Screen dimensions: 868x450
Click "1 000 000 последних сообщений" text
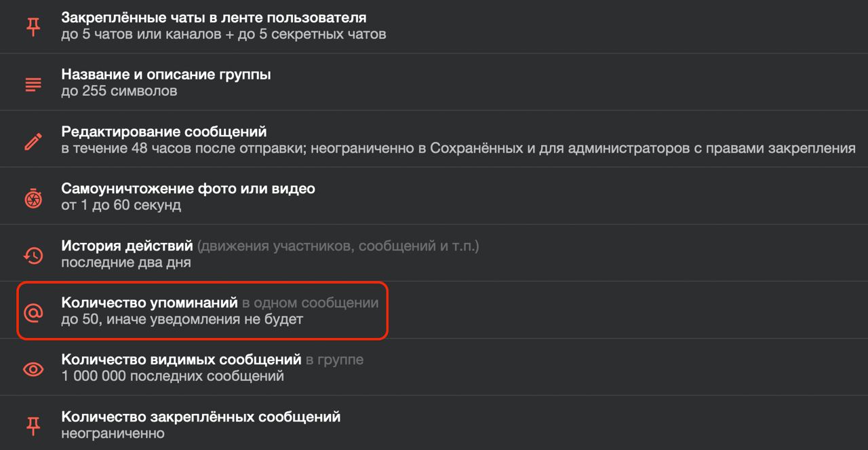(172, 375)
